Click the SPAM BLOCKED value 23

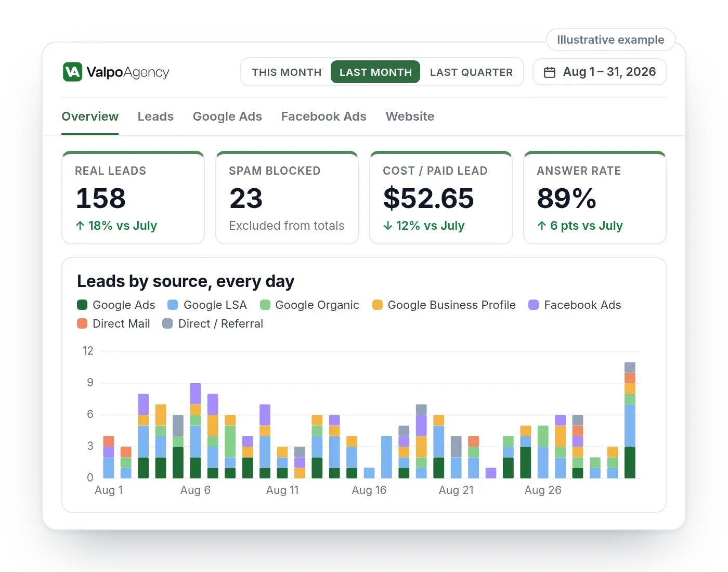pos(246,198)
